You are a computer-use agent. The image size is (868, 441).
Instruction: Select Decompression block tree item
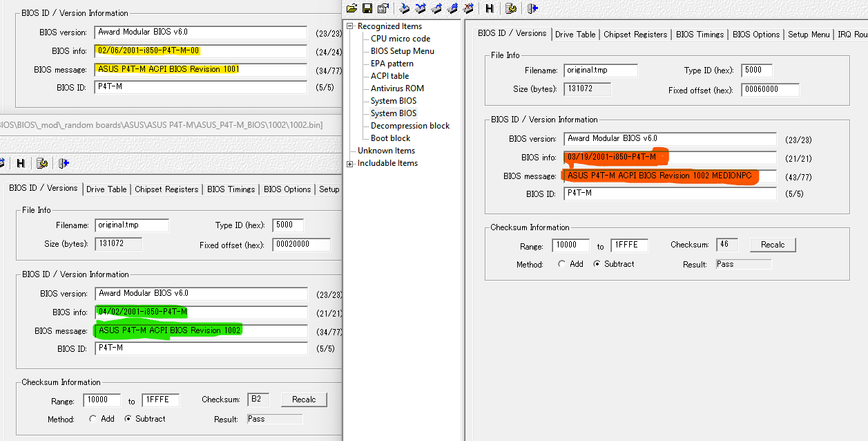(x=410, y=126)
